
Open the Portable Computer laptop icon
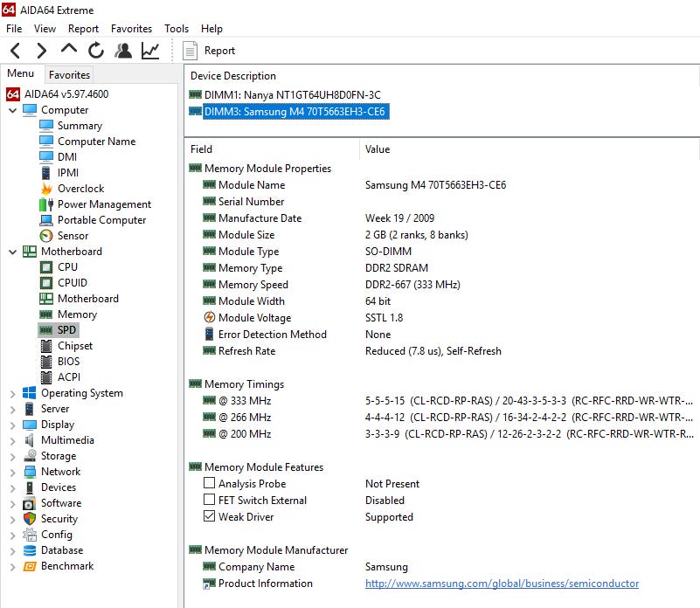[46, 220]
